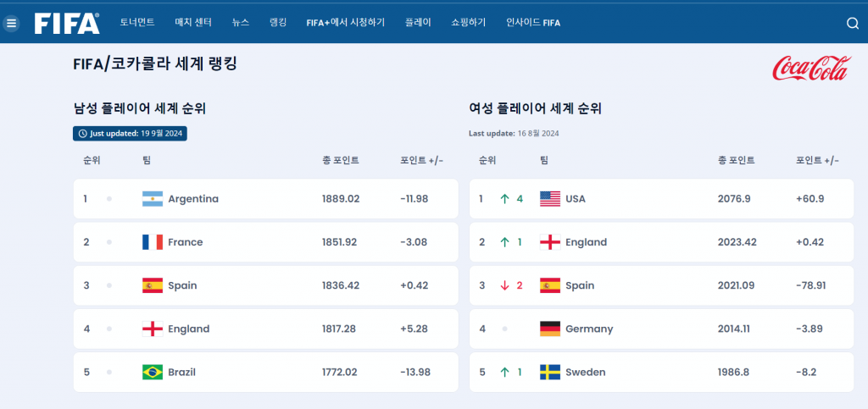Go to the 뉴스 section
Image resolution: width=868 pixels, height=409 pixels.
tap(241, 23)
